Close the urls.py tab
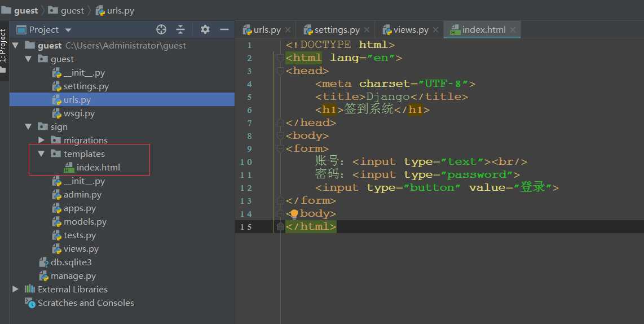Viewport: 644px width, 324px height. 288,30
